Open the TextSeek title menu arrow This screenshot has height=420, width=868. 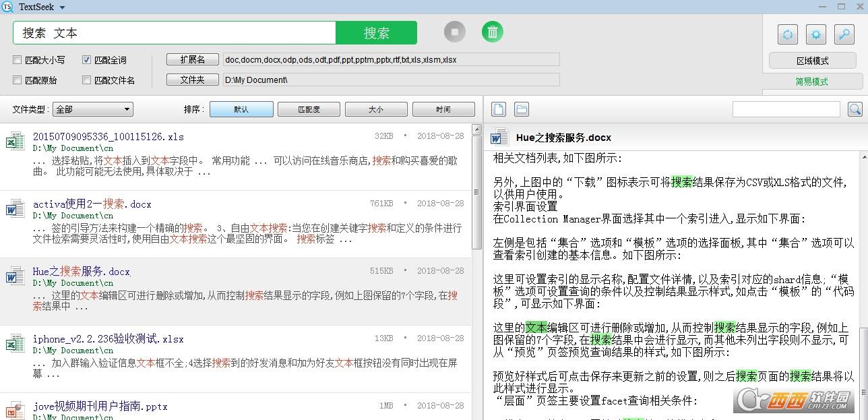click(x=62, y=7)
